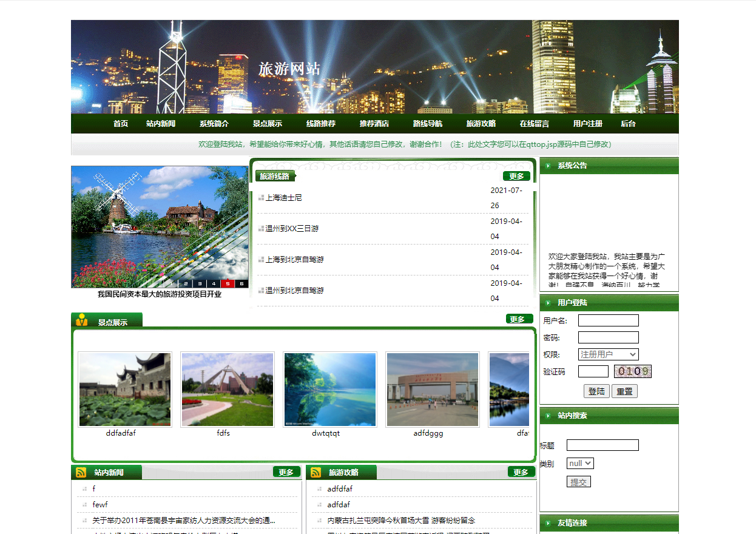Open the 类别 dropdown showing null
Screen dimensions: 756x534
[579, 463]
